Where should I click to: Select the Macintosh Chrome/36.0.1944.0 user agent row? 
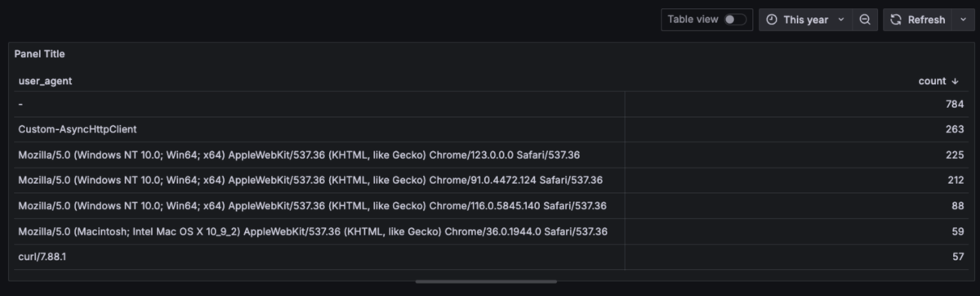point(490,231)
